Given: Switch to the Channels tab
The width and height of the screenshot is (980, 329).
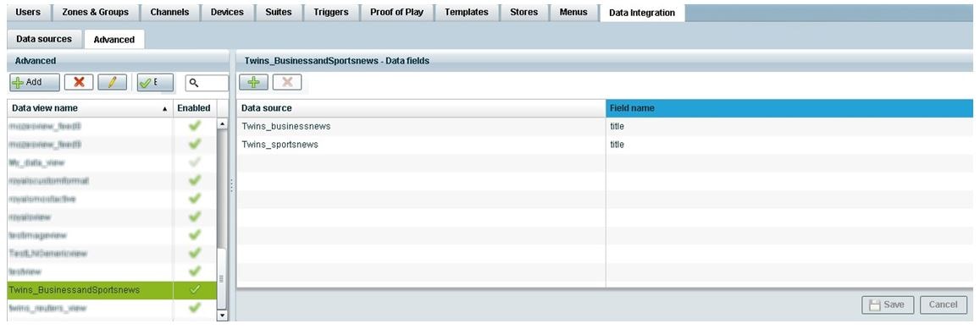Looking at the screenshot, I should [170, 13].
